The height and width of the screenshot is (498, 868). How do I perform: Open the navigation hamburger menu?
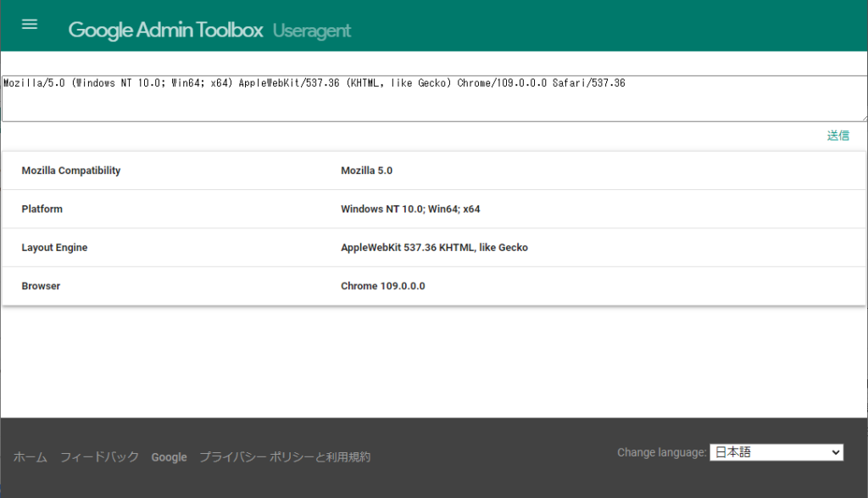pos(29,24)
